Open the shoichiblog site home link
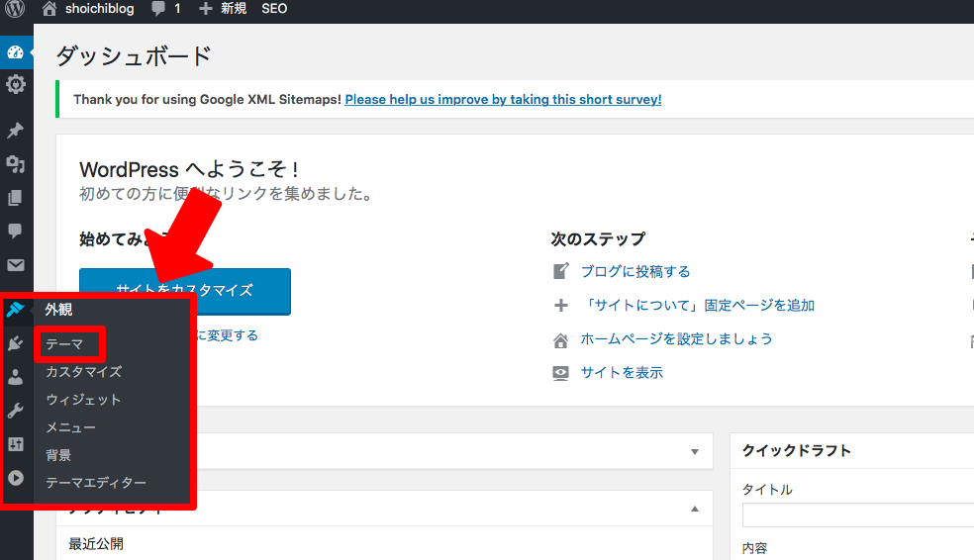 point(88,9)
